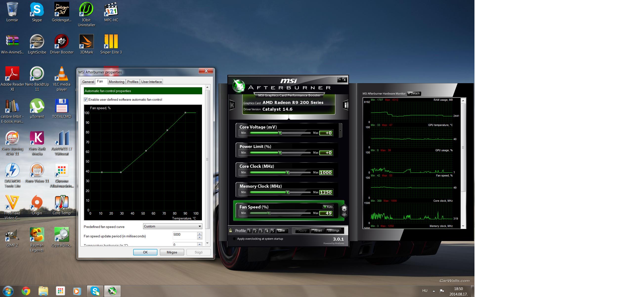
Task: Click the Power Limit slider handle
Action: coord(280,152)
